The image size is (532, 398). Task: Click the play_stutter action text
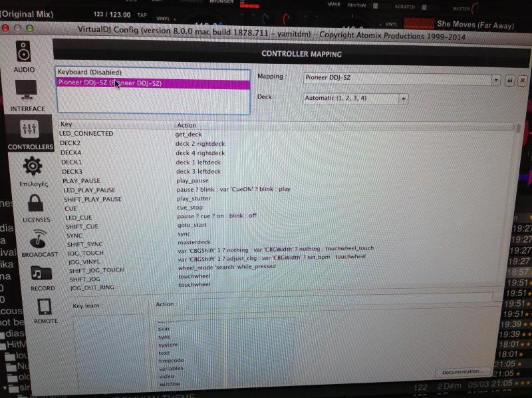click(x=194, y=198)
